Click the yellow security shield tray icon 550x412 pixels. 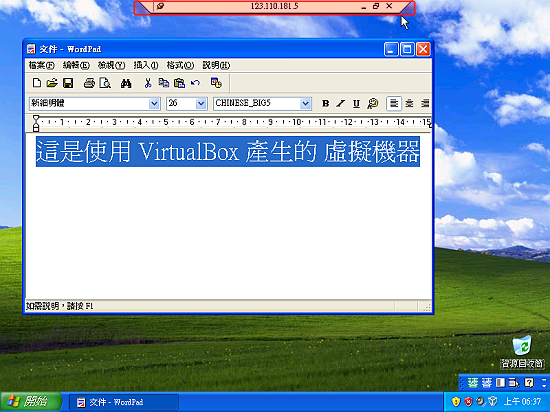click(x=456, y=401)
